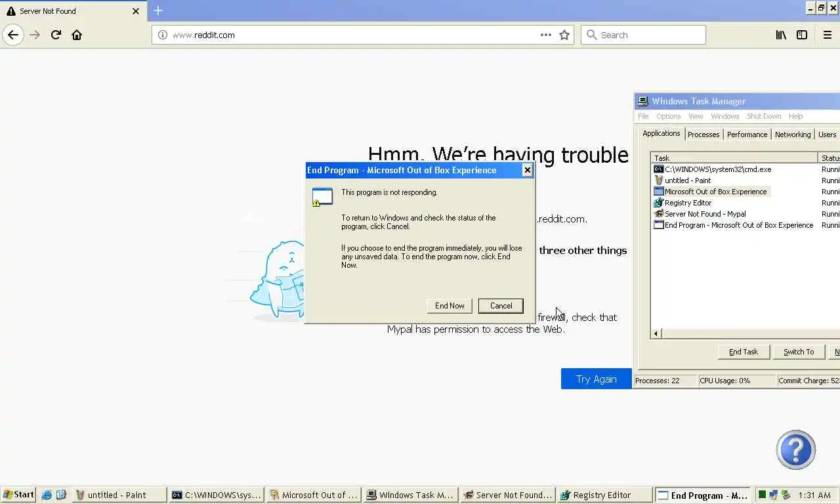Image resolution: width=840 pixels, height=504 pixels.
Task: Open Task Manager Options menu
Action: (x=669, y=116)
